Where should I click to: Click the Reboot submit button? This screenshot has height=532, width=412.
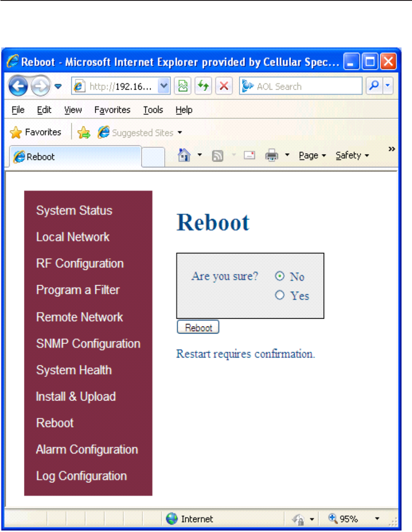198,327
